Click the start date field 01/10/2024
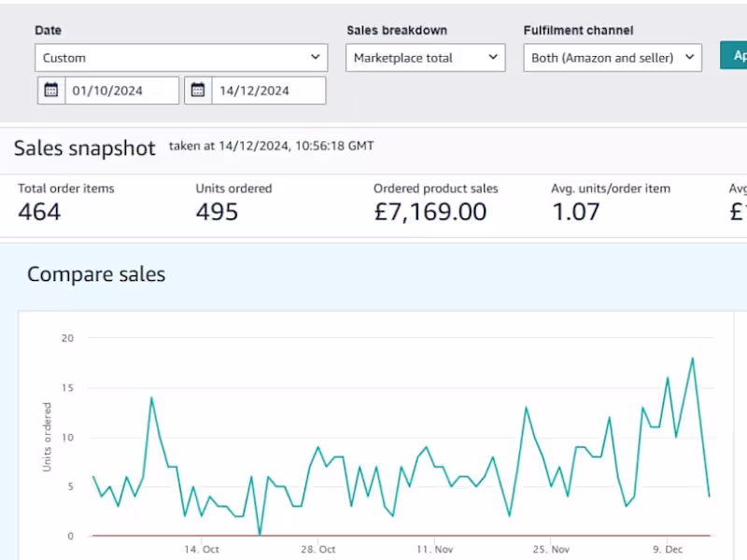 point(121,91)
